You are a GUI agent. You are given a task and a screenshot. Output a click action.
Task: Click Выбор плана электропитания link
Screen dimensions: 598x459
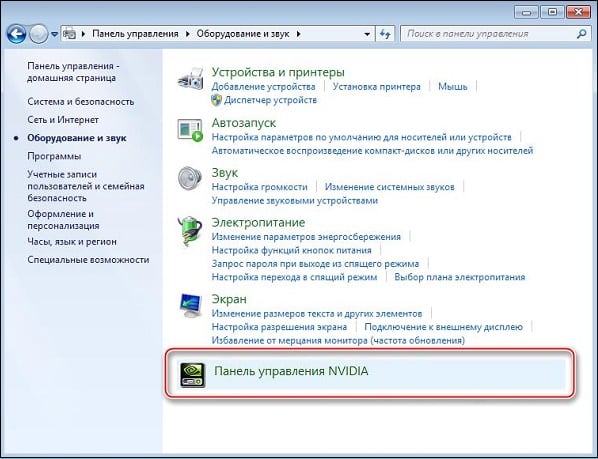pos(460,277)
